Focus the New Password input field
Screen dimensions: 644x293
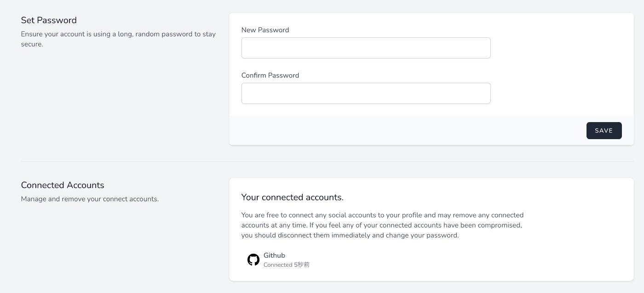click(366, 48)
